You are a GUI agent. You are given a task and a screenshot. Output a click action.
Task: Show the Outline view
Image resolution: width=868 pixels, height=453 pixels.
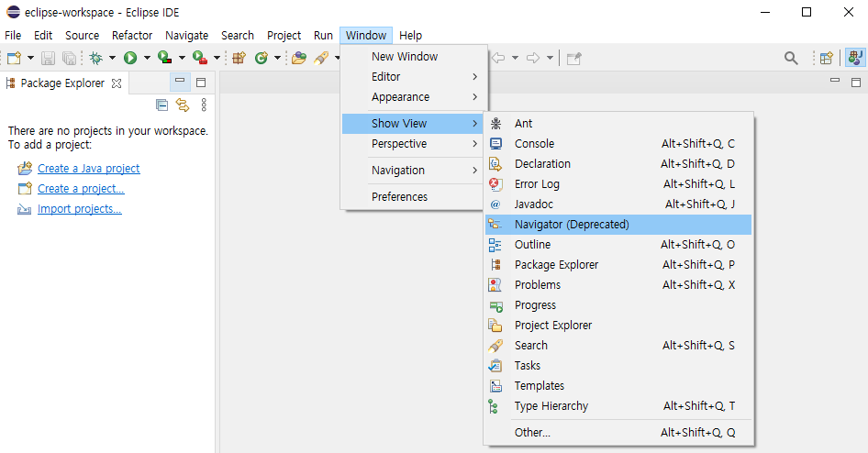(x=618, y=245)
